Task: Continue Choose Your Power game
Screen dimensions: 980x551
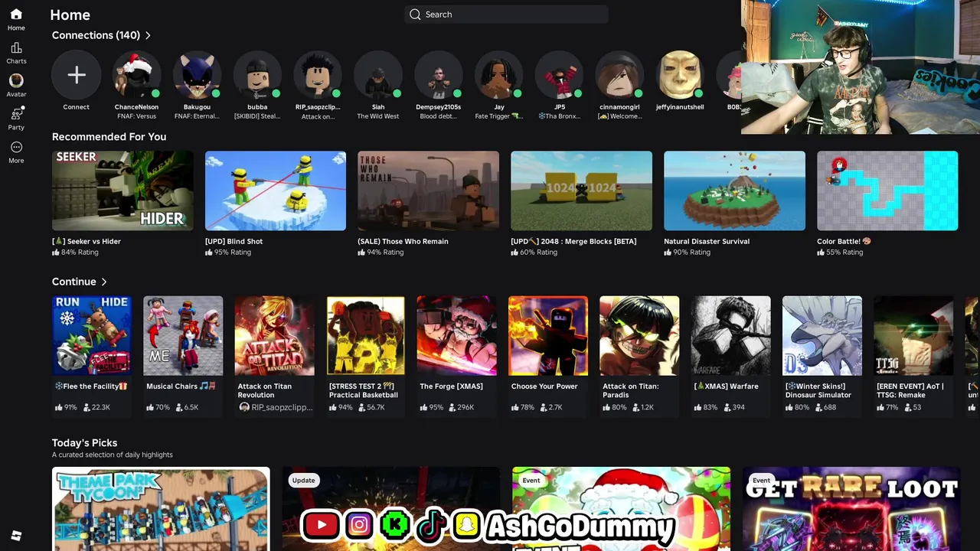Action: [548, 336]
